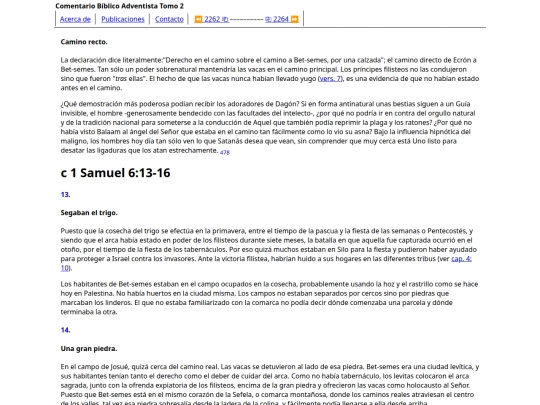Open the Acerca de link
The height and width of the screenshot is (405, 540).
75,19
